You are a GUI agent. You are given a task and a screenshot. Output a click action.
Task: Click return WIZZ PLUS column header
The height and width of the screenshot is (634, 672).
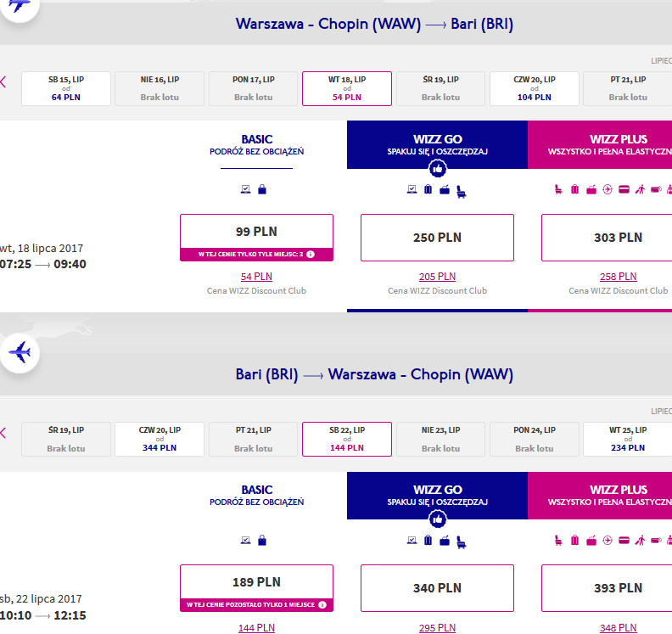coord(600,496)
